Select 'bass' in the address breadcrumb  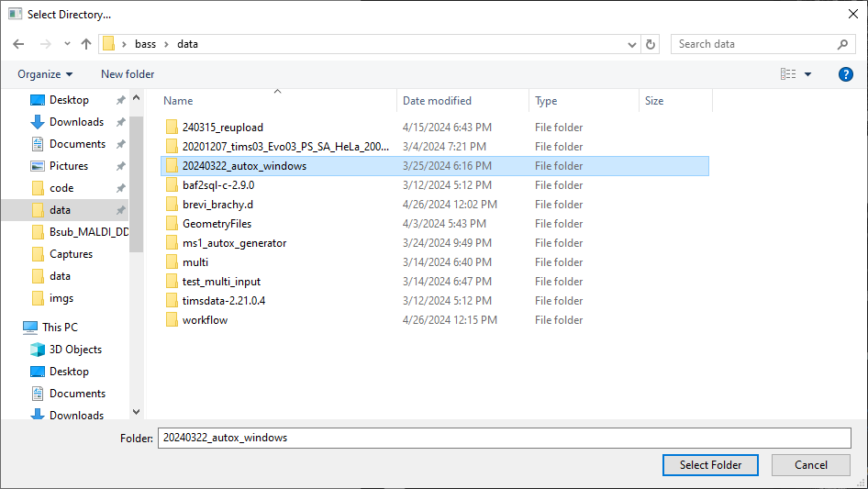[145, 44]
